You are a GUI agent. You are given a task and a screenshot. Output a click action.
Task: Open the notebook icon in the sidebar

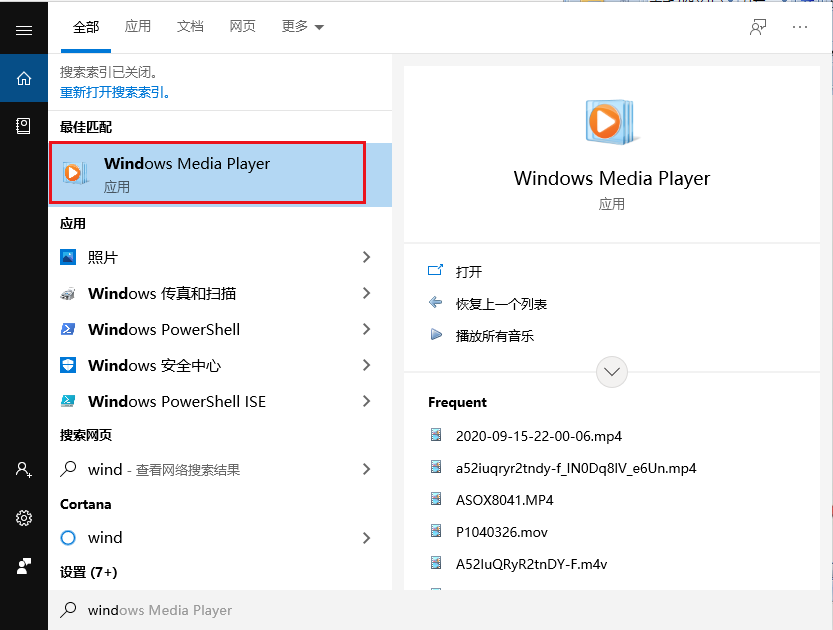point(23,126)
